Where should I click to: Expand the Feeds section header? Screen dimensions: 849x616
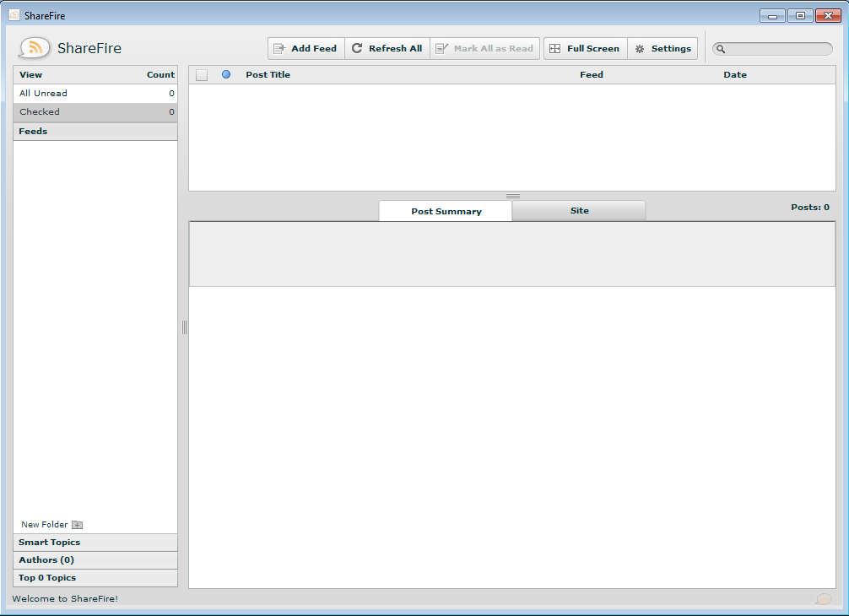[x=95, y=132]
